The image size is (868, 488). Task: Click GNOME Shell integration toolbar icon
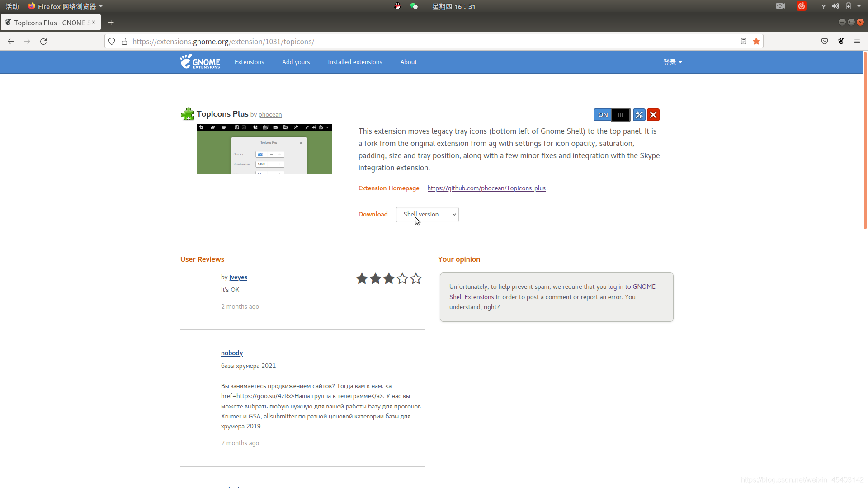(841, 41)
